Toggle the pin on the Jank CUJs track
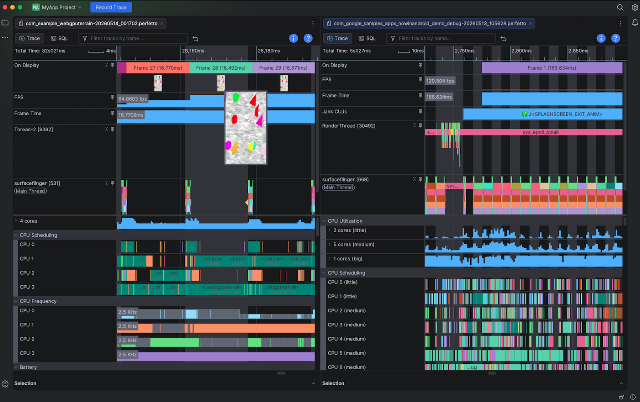The width and height of the screenshot is (640, 402). point(420,111)
